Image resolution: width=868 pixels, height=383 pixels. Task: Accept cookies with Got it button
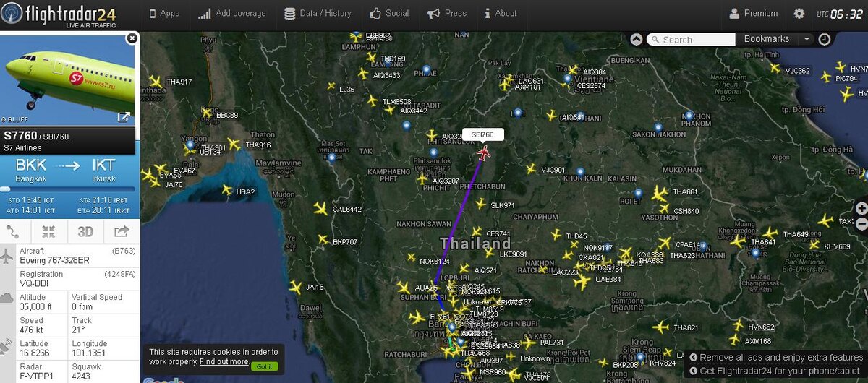click(264, 366)
